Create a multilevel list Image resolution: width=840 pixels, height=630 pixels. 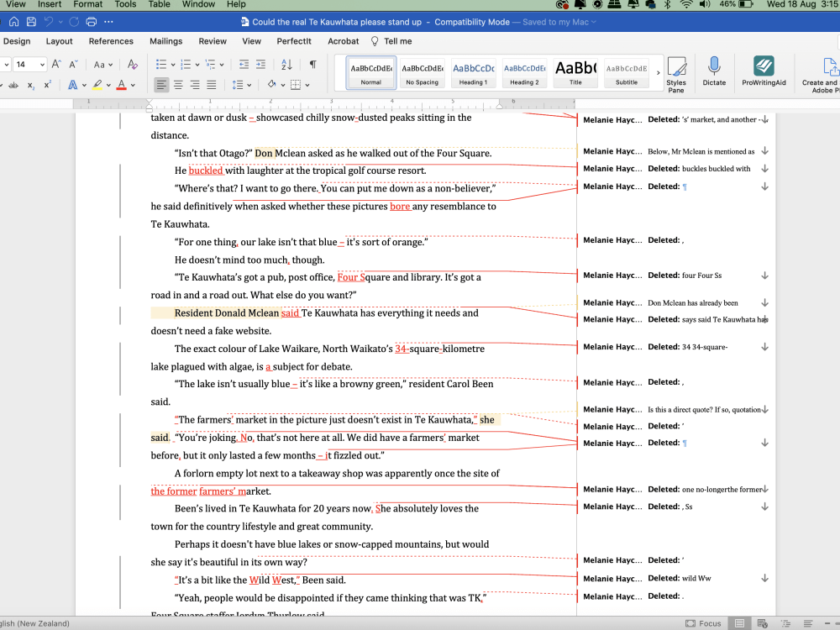pos(210,65)
